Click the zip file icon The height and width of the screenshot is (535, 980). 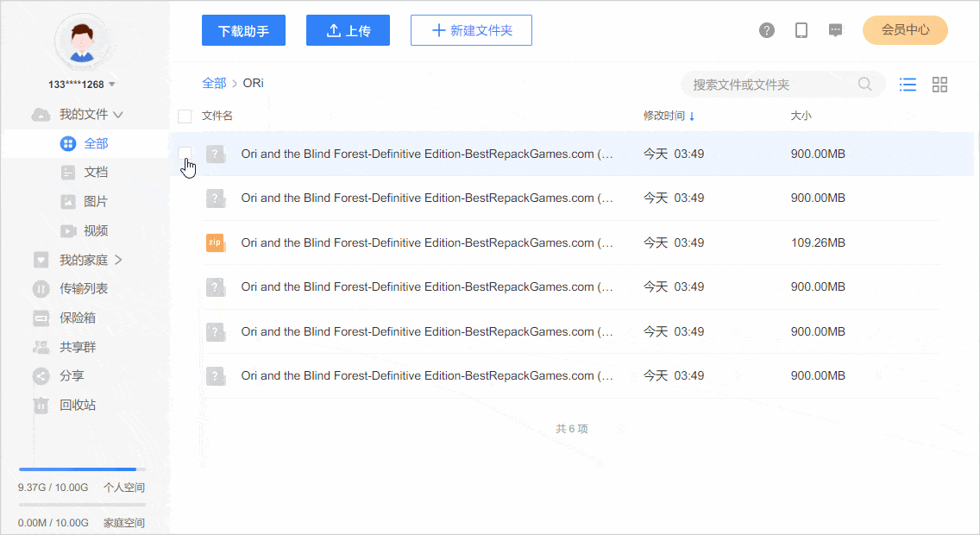point(216,243)
